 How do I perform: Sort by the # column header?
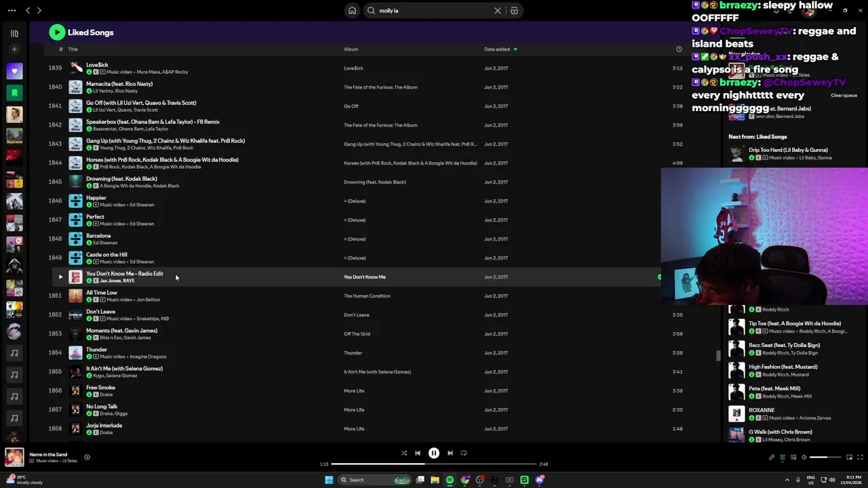pos(60,49)
